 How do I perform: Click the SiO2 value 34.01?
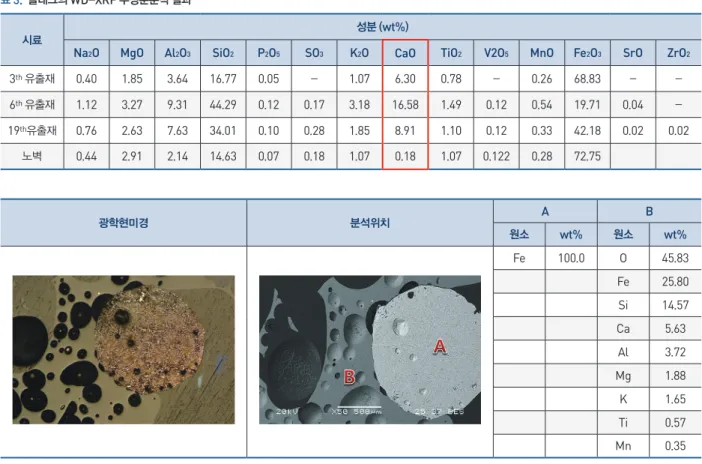(223, 131)
